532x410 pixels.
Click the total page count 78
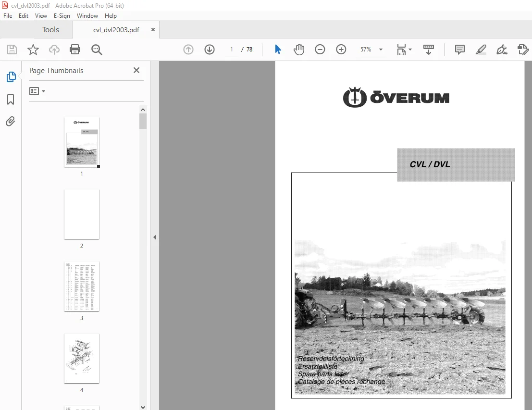(249, 50)
